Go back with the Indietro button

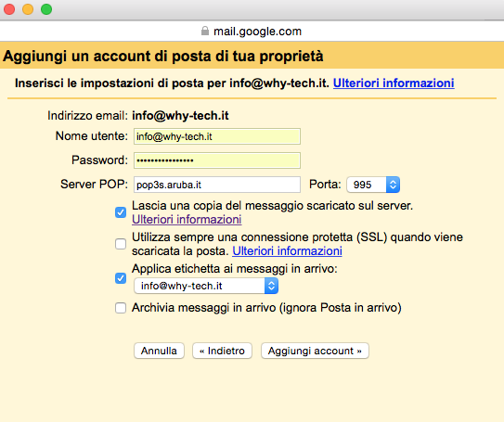pyautogui.click(x=222, y=351)
